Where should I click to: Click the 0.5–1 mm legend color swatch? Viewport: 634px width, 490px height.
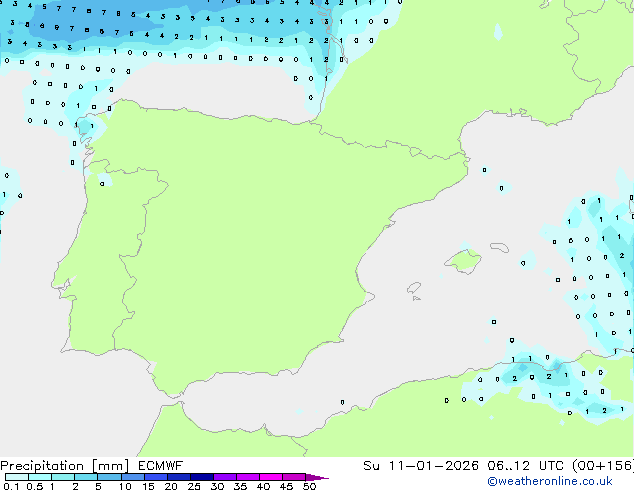40,477
